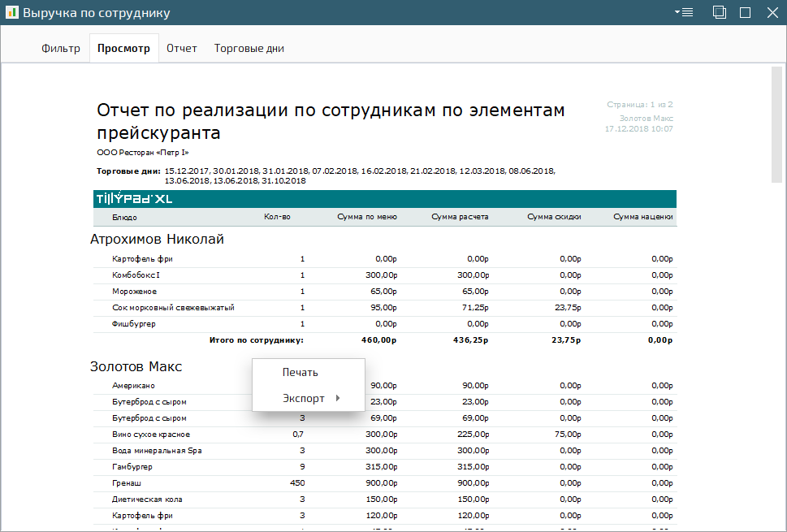Maximize the Выручка по сотруднику window

[745, 12]
